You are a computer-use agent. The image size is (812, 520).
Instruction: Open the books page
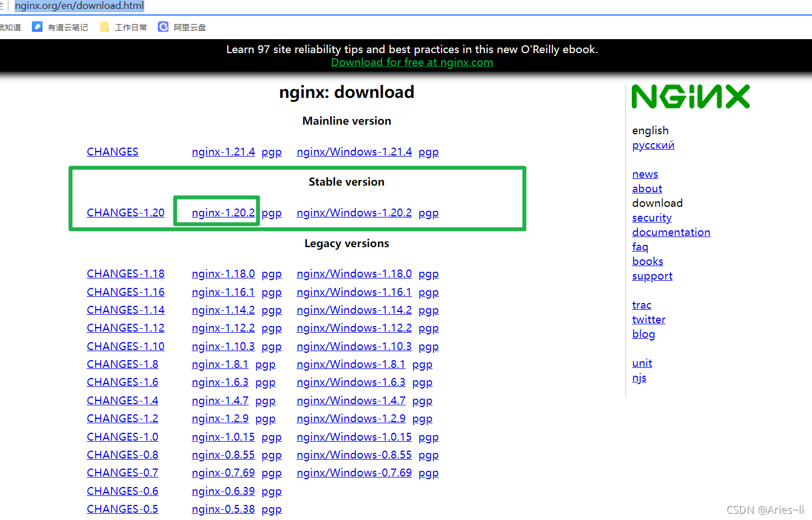pos(647,261)
